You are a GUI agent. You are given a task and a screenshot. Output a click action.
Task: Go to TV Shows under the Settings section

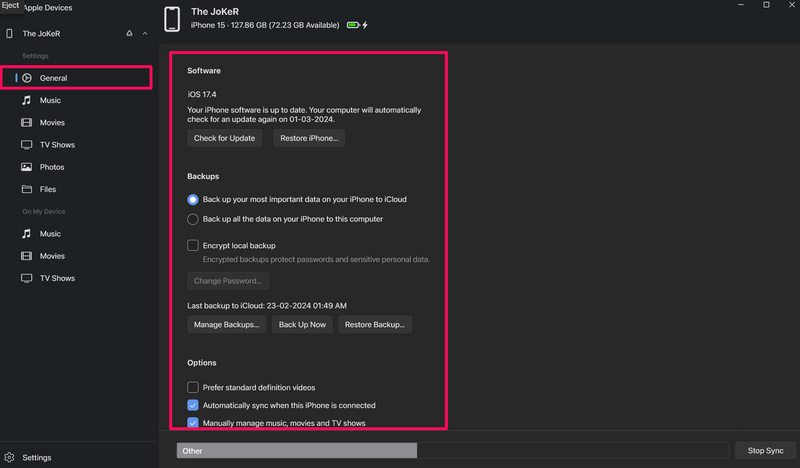57,145
